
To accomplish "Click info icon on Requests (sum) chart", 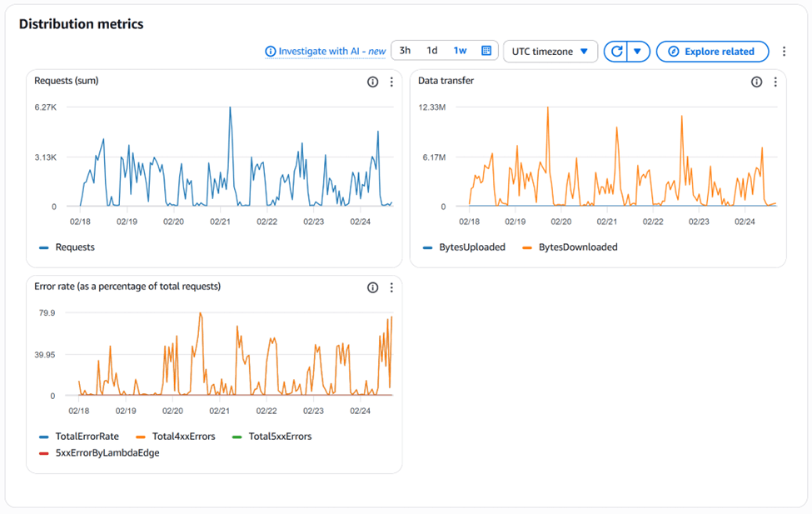I will [373, 82].
